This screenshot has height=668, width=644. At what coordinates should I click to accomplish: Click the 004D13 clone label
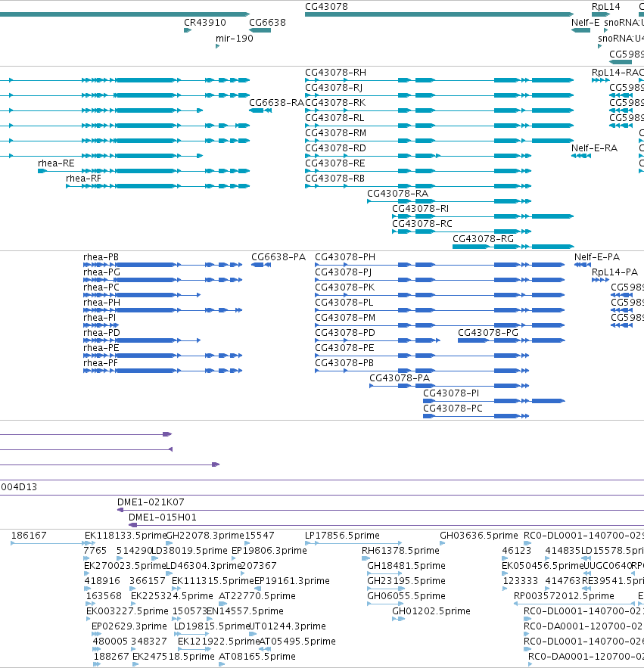pyautogui.click(x=19, y=486)
